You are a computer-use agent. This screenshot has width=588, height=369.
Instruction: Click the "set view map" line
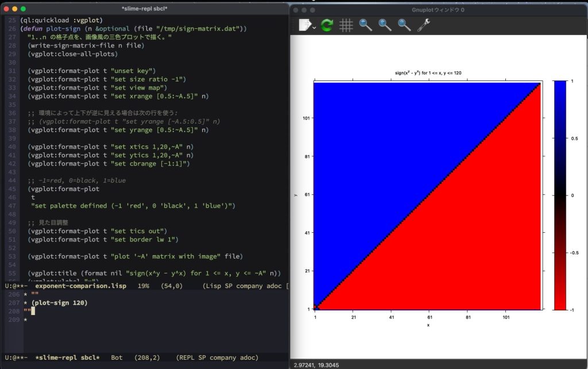pyautogui.click(x=97, y=87)
